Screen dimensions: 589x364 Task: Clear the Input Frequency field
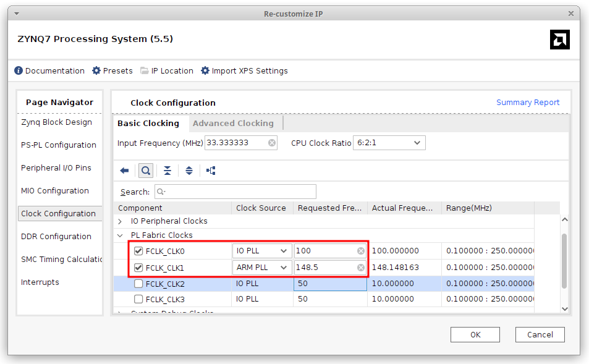272,143
